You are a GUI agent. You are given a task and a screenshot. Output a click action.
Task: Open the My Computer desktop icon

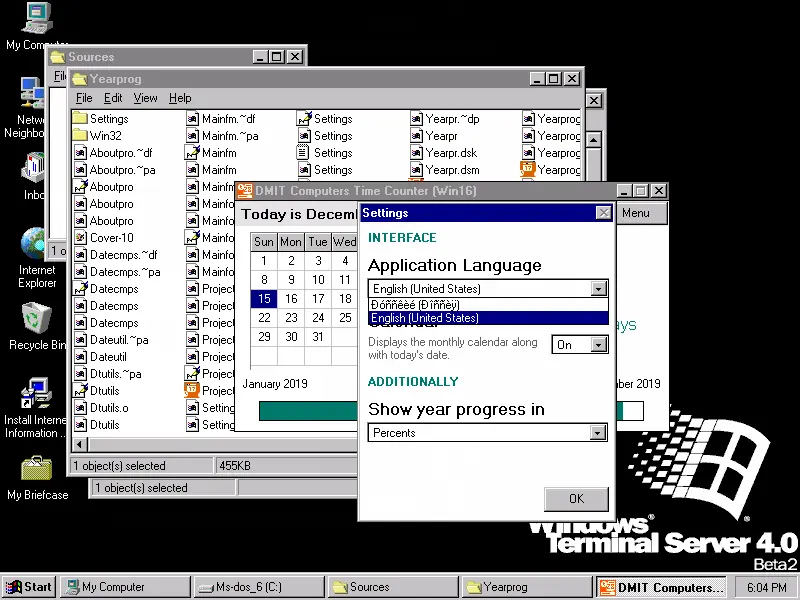(x=37, y=26)
